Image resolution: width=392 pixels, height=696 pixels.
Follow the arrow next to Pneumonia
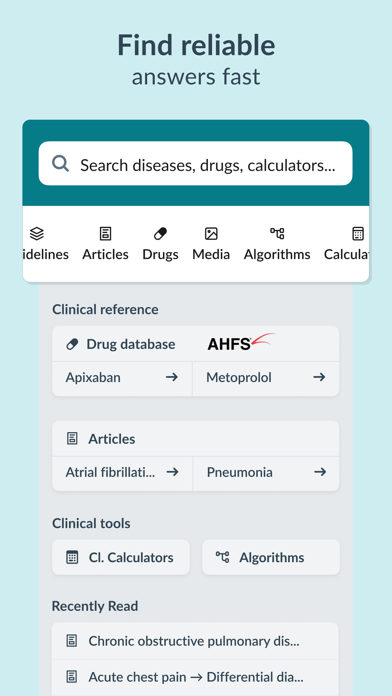click(320, 472)
